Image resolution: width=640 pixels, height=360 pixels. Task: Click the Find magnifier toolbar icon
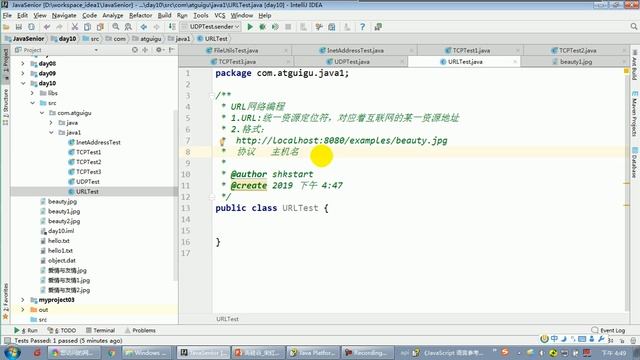[116, 27]
